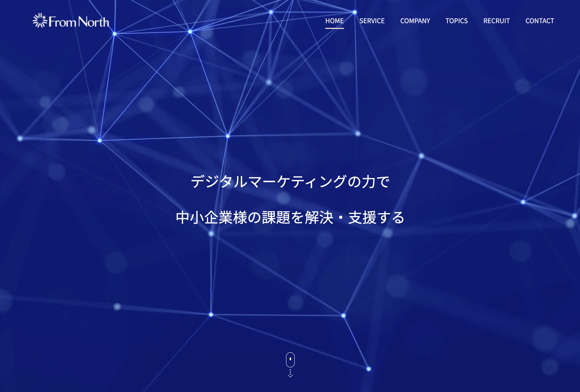Scroll down via the scroll indicator
Screen dimensions: 580x392
pos(290,365)
